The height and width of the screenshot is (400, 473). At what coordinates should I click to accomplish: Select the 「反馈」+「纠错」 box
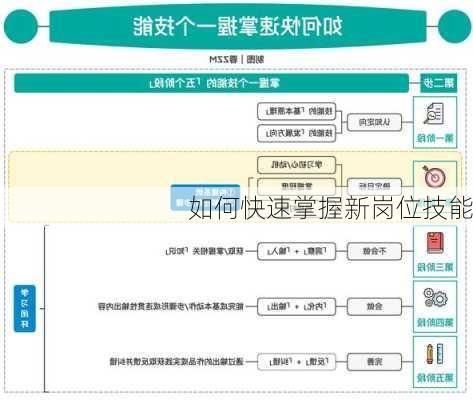pyautogui.click(x=296, y=362)
